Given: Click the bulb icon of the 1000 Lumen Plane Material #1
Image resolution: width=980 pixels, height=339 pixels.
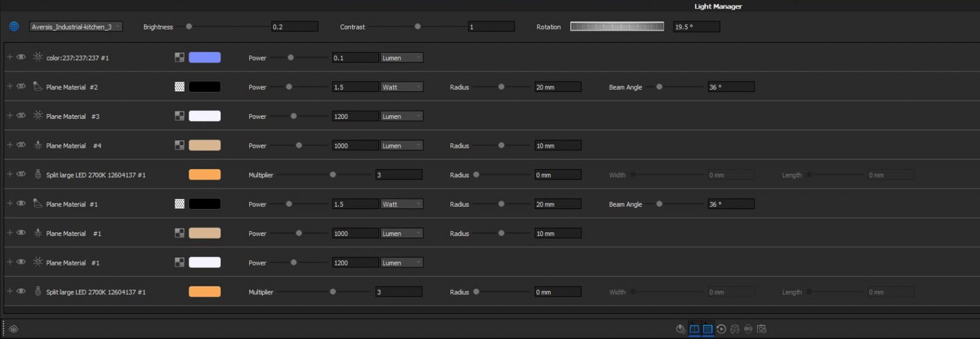Looking at the screenshot, I should pos(38,233).
